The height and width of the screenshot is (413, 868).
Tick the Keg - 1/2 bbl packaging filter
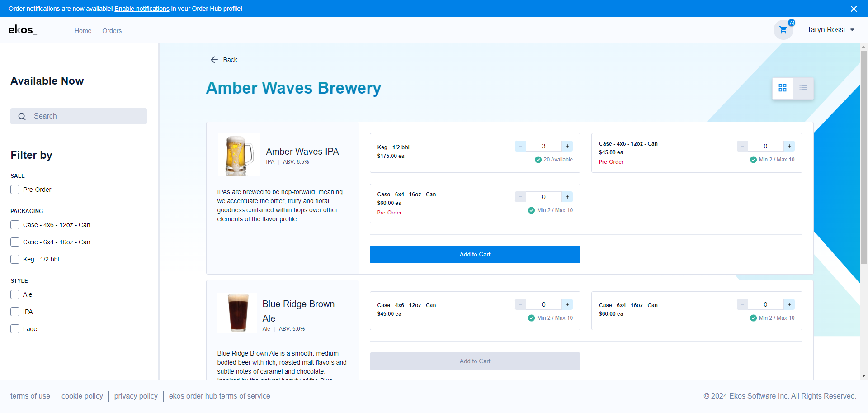click(15, 259)
